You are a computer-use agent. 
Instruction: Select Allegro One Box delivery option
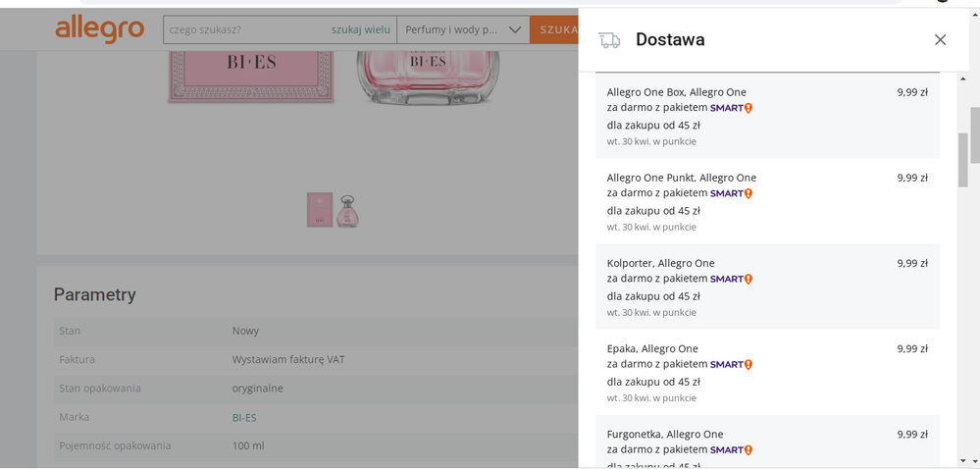(767, 116)
